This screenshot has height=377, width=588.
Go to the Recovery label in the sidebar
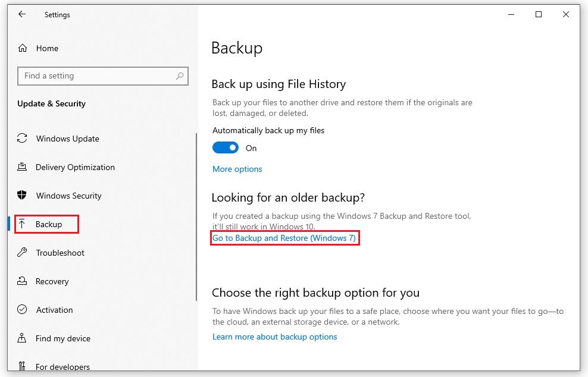(x=52, y=281)
